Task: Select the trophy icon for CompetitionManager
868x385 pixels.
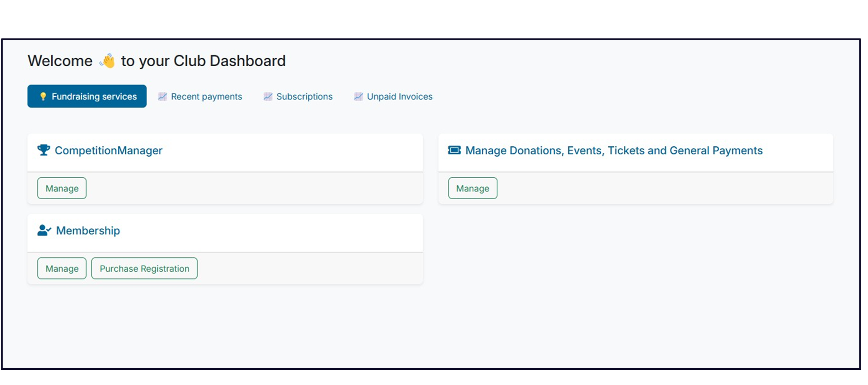Action: point(44,150)
